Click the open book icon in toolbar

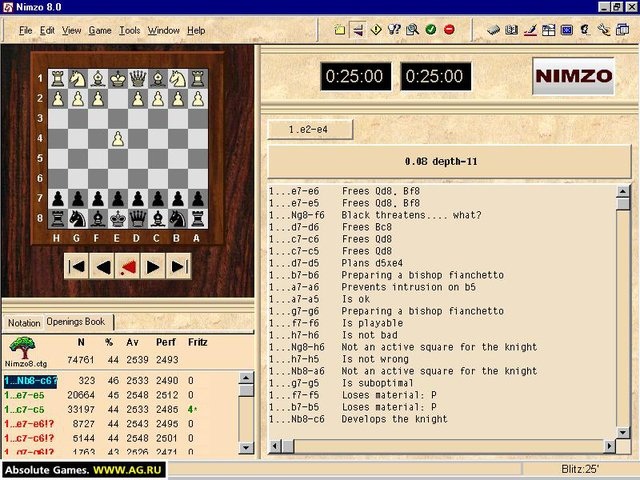pyautogui.click(x=511, y=30)
